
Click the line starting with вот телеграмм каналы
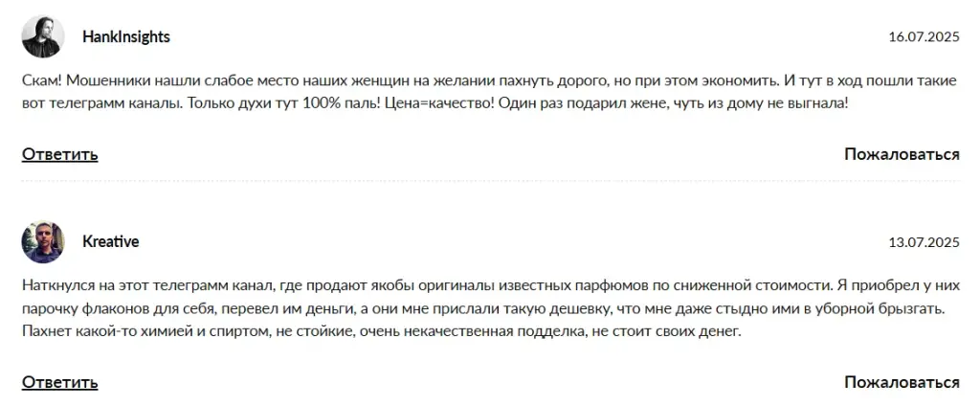435,103
